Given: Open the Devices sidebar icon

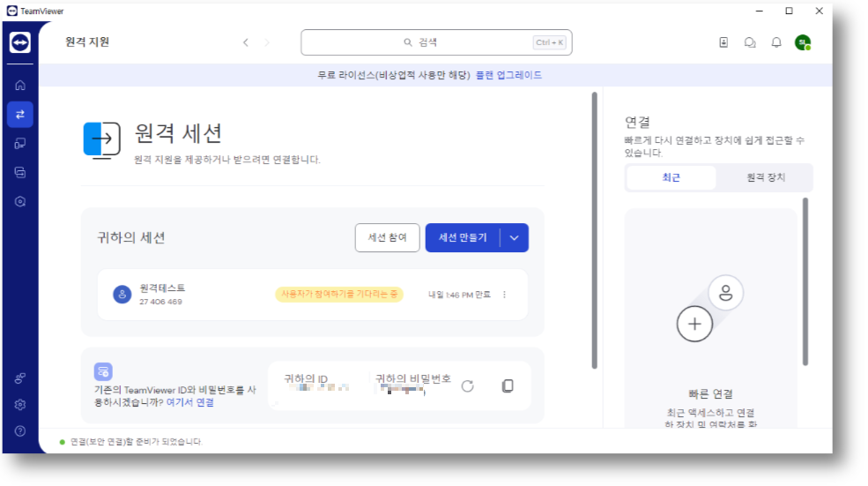Looking at the screenshot, I should click(x=20, y=144).
